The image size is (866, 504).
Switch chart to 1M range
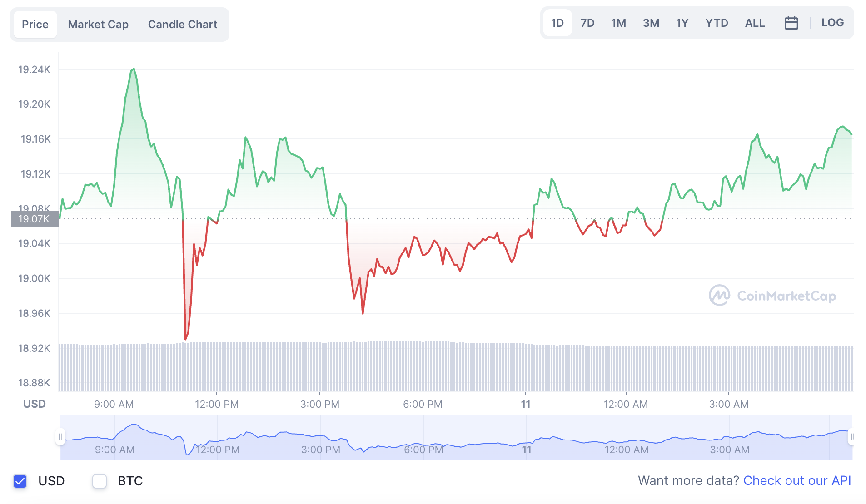click(618, 23)
